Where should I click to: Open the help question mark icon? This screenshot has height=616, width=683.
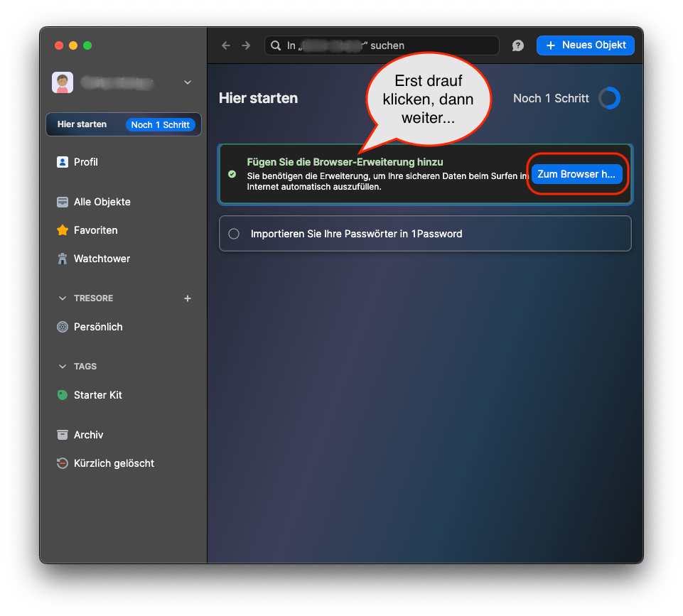(517, 45)
